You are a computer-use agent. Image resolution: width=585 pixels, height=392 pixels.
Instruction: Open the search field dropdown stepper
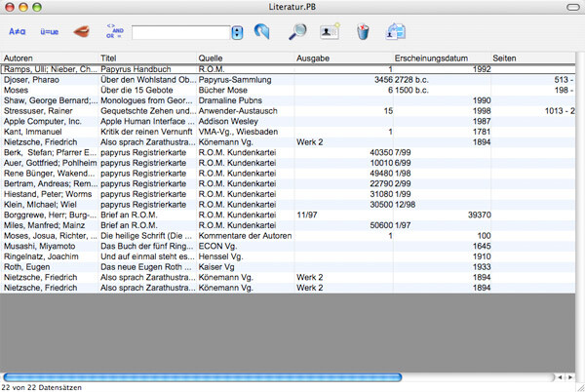238,33
